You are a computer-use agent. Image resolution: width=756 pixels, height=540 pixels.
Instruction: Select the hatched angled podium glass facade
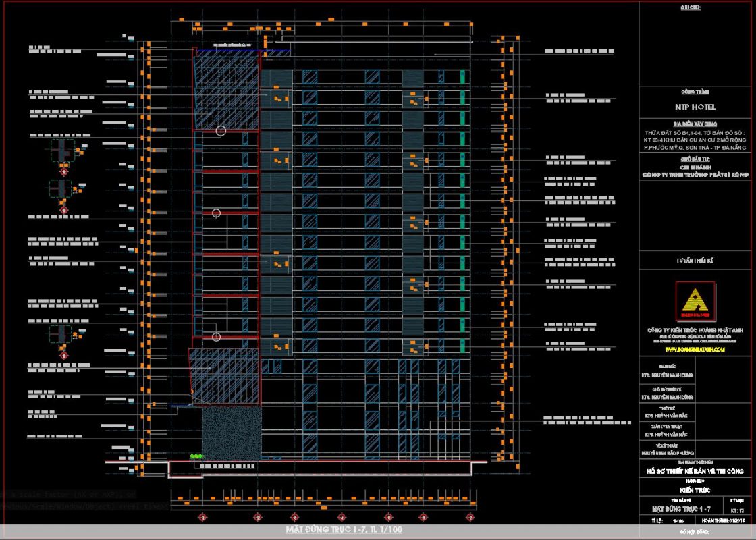[x=225, y=377]
